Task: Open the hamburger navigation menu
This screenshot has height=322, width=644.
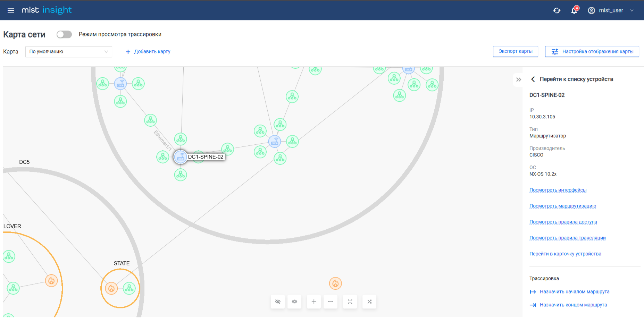Action: [11, 10]
